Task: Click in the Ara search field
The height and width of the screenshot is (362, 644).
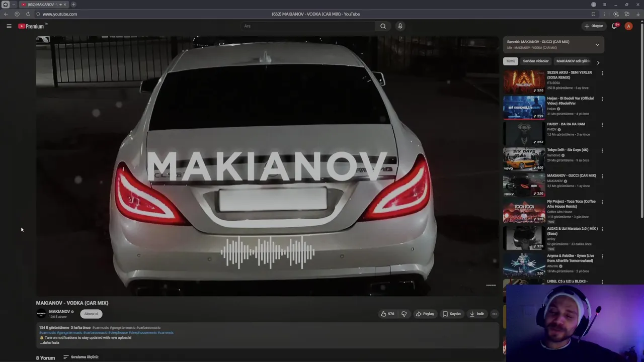Action: pos(308,26)
